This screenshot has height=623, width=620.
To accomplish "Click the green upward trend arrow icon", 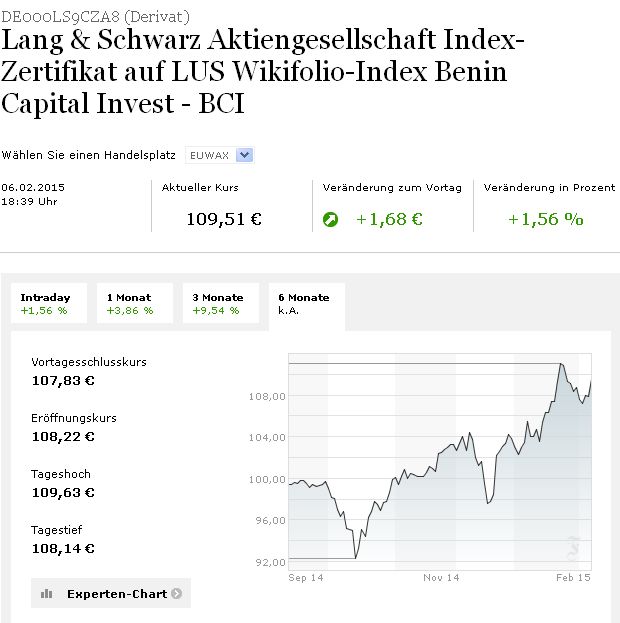I will (x=331, y=219).
